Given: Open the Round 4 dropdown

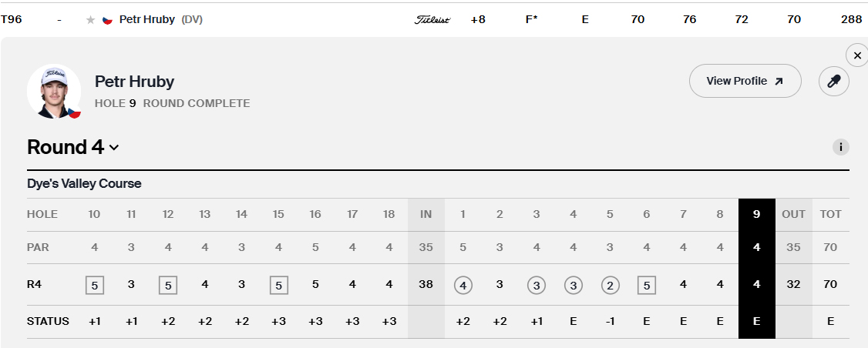Looking at the screenshot, I should coord(72,147).
